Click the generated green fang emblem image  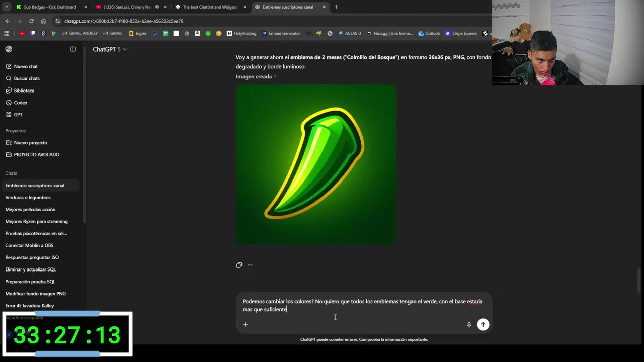pos(316,164)
